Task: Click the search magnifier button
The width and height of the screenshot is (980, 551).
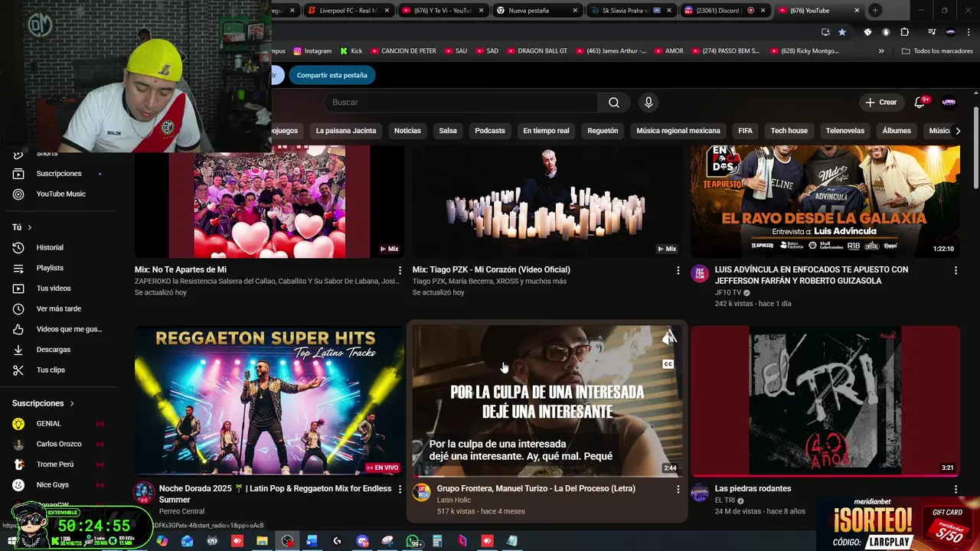Action: (614, 103)
